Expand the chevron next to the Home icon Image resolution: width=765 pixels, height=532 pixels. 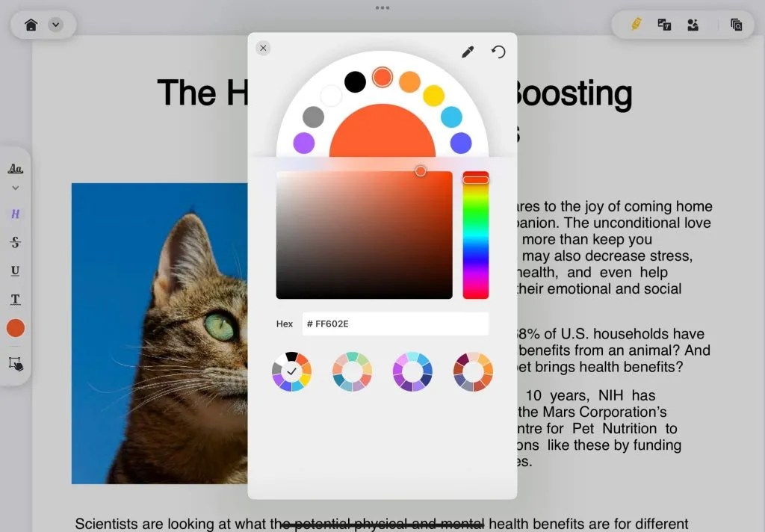[54, 23]
